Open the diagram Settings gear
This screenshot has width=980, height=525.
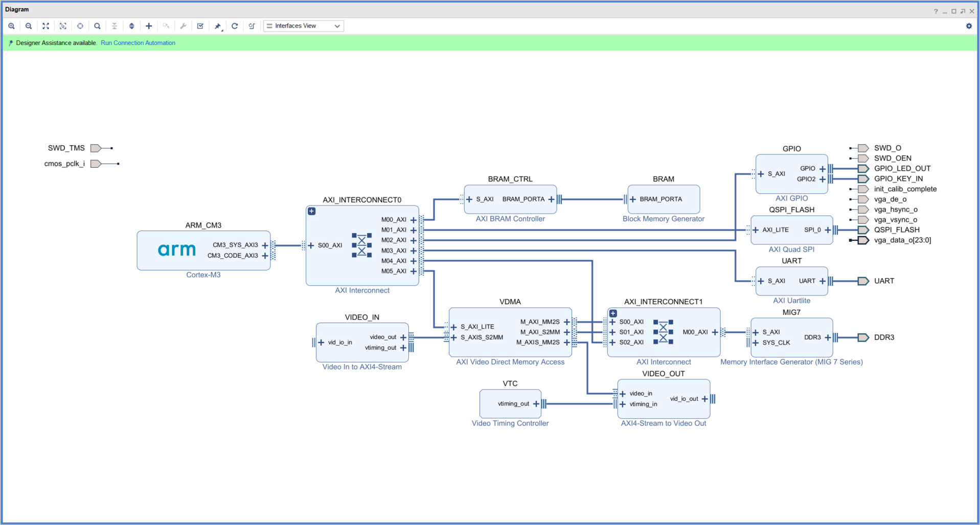tap(969, 26)
